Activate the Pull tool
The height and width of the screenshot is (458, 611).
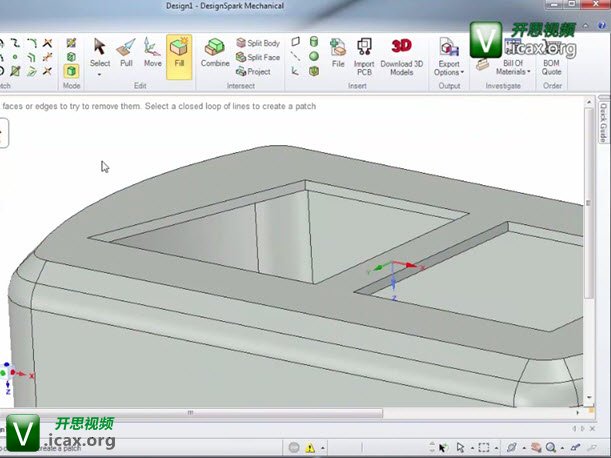coord(126,52)
